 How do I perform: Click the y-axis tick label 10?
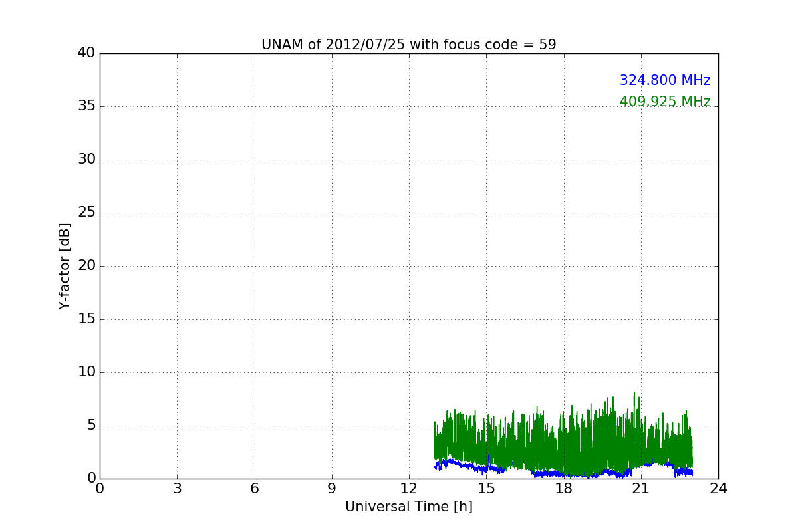tap(86, 372)
